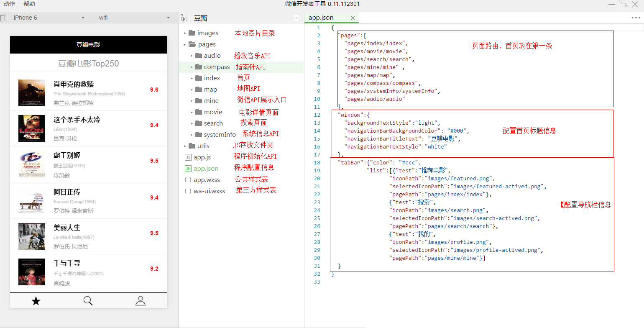This screenshot has width=644, height=328.
Task: Click the file tree icon beside 豆瓣
Action: pos(184,18)
